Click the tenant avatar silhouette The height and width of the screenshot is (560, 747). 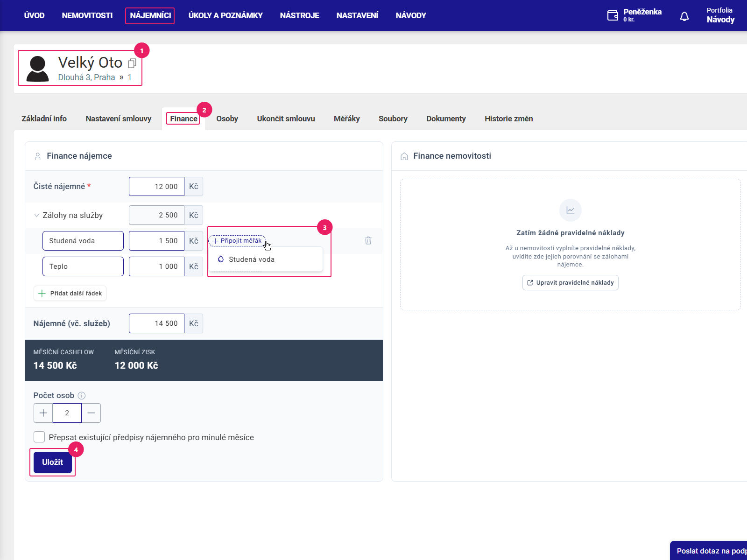click(37, 69)
